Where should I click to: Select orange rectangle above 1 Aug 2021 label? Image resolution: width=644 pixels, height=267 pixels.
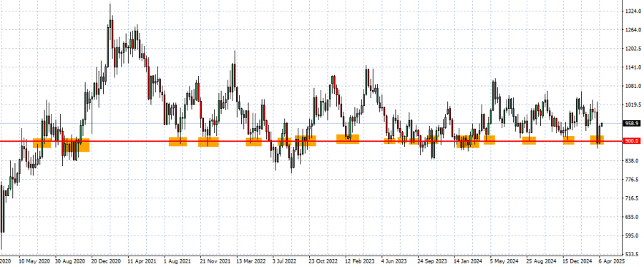(178, 142)
